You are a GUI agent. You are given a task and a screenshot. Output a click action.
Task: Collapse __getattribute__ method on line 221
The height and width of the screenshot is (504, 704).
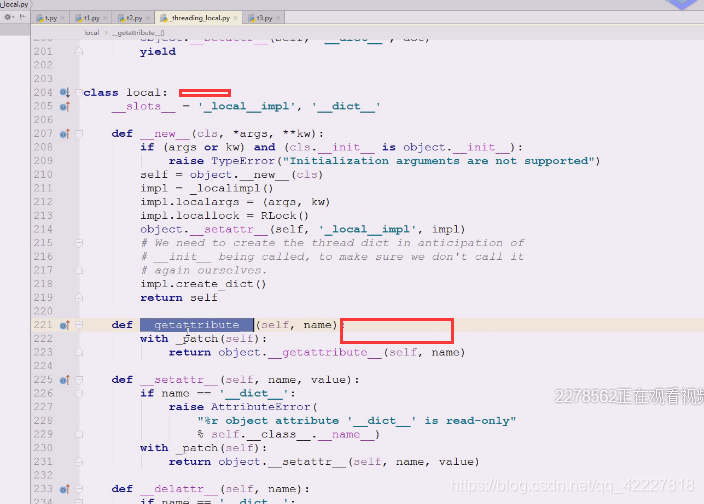(79, 325)
